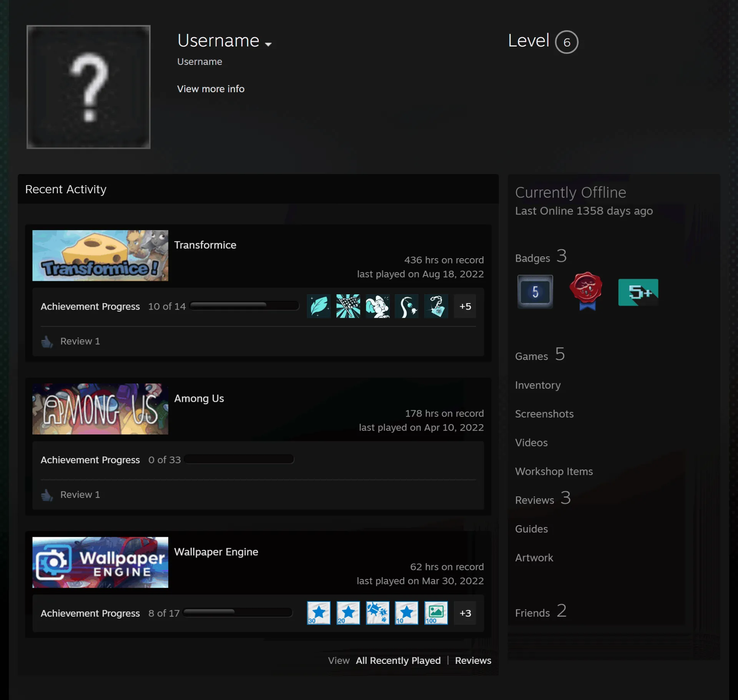Select Wallpaper Engine star 10 achievement
The height and width of the screenshot is (700, 738).
point(407,613)
